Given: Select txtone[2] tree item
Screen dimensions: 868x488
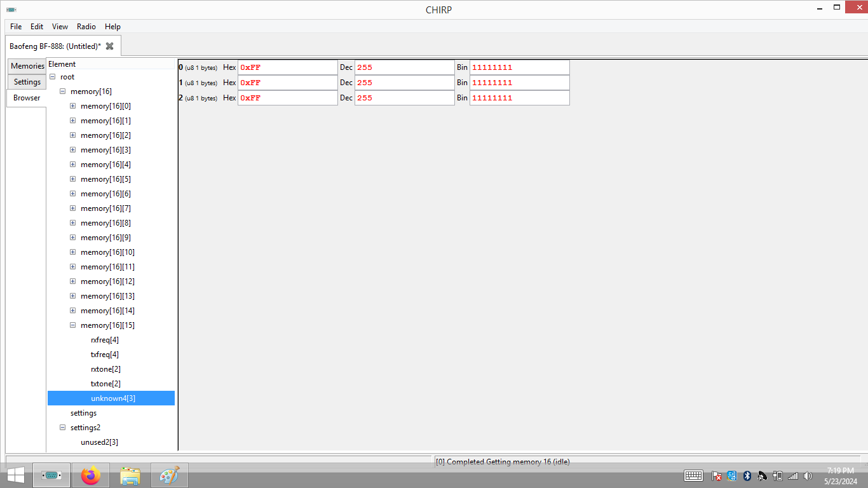Looking at the screenshot, I should (105, 384).
